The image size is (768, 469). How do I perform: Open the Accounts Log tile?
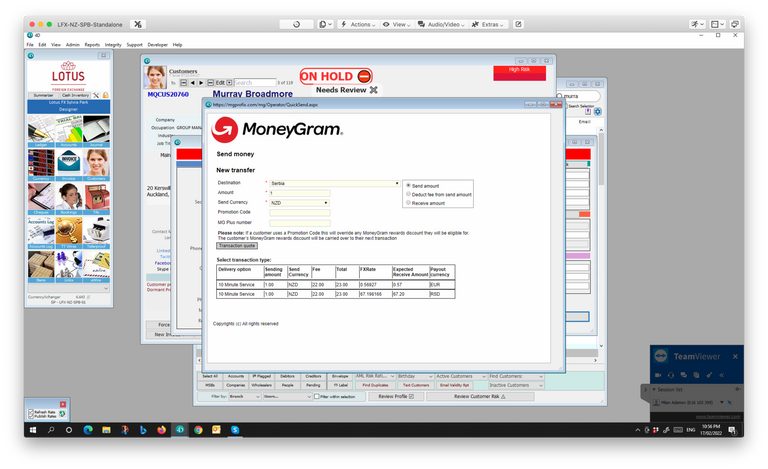[x=41, y=233]
